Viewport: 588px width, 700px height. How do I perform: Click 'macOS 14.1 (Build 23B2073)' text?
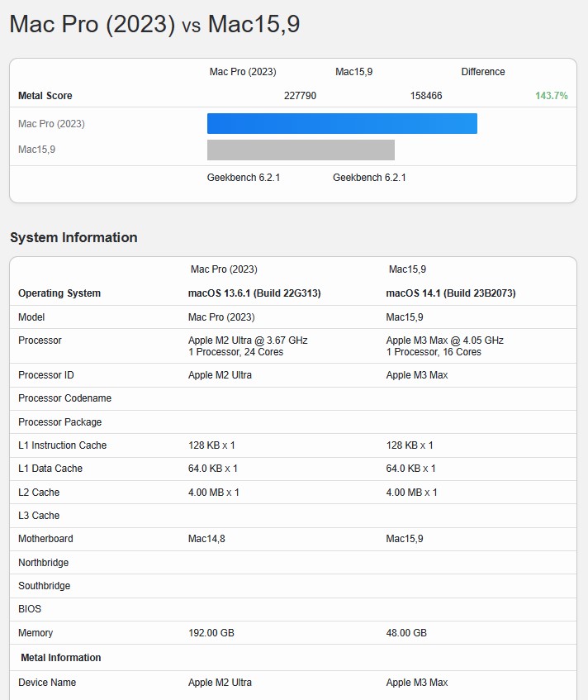click(x=451, y=293)
